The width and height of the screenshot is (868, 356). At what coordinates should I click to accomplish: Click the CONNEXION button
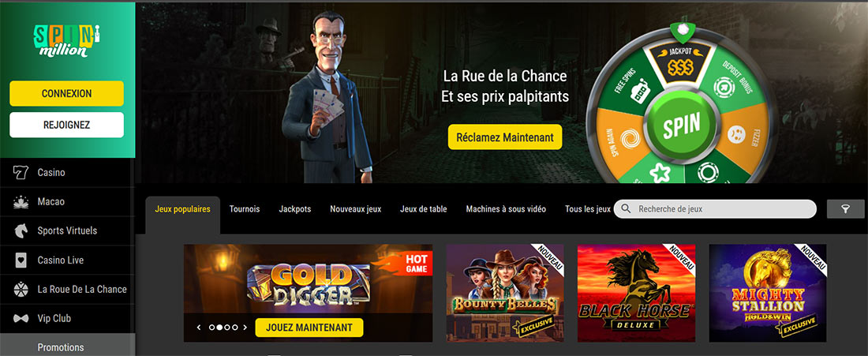(x=66, y=94)
